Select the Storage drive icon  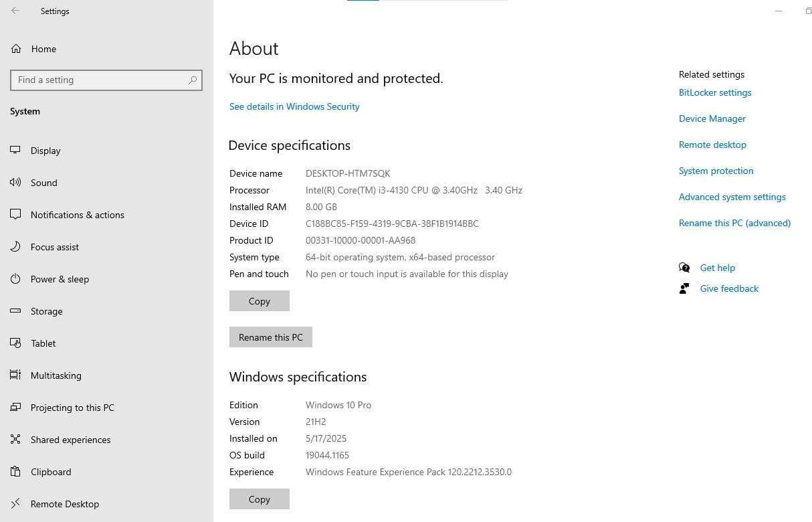click(15, 311)
